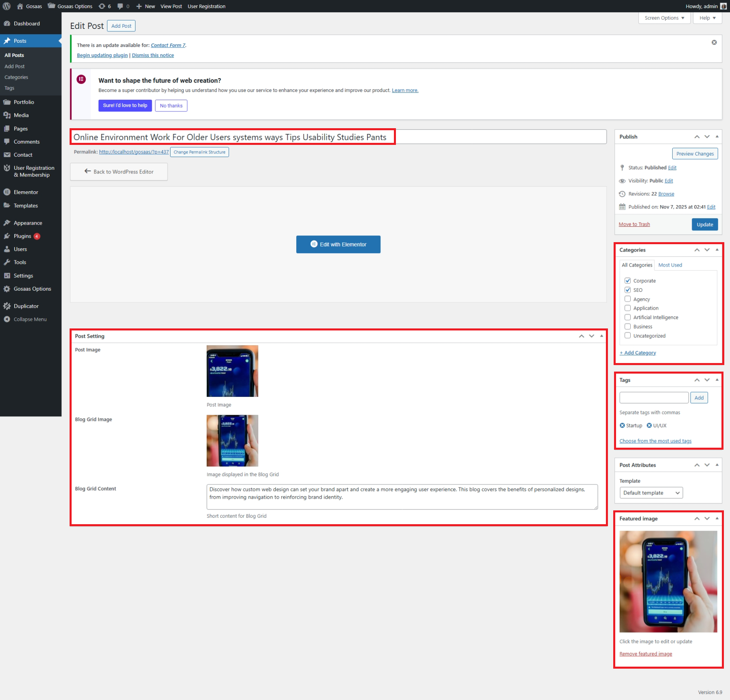The image size is (730, 700).
Task: Expand the Screen Options panel
Action: (664, 18)
